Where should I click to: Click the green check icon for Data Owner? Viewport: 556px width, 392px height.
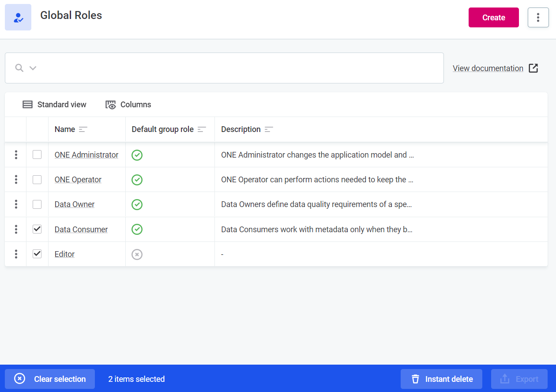tap(137, 204)
